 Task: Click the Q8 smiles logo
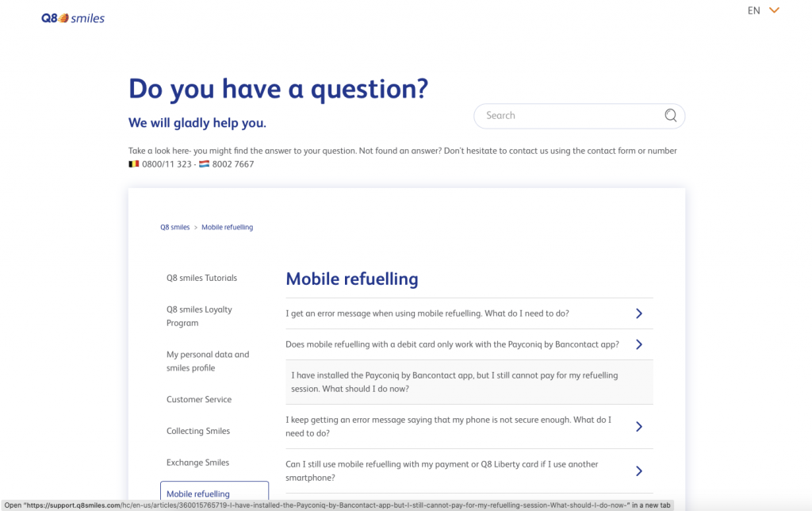[73, 17]
